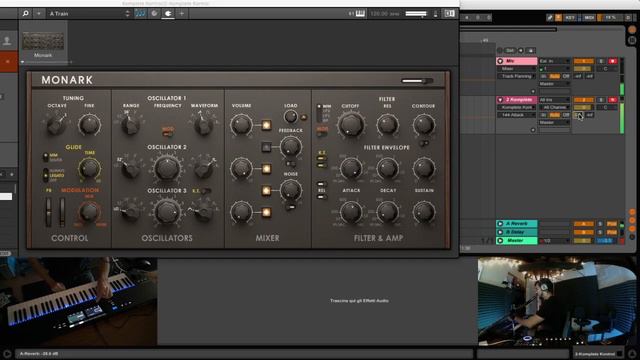Toggle the Oscillator 3 K.T. switch

(206, 191)
